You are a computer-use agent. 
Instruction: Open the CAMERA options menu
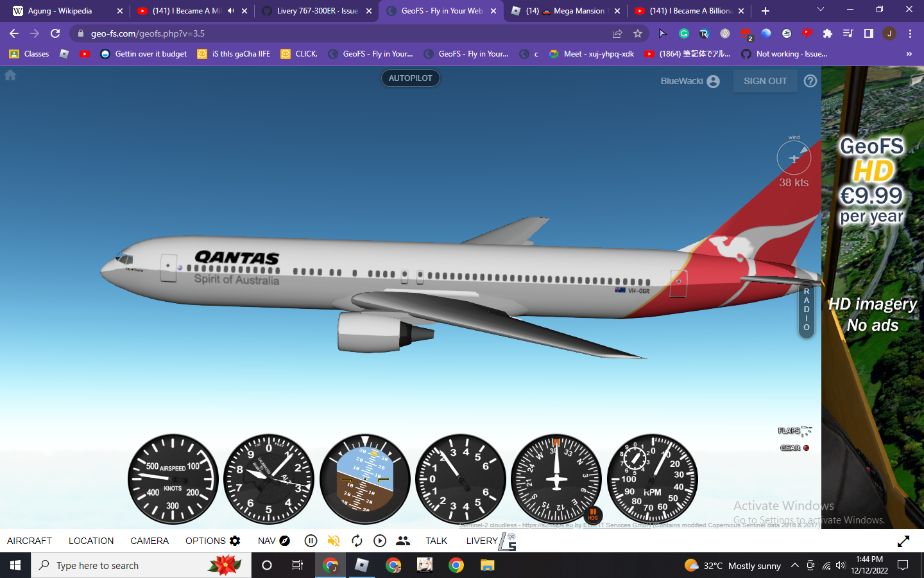pyautogui.click(x=149, y=541)
